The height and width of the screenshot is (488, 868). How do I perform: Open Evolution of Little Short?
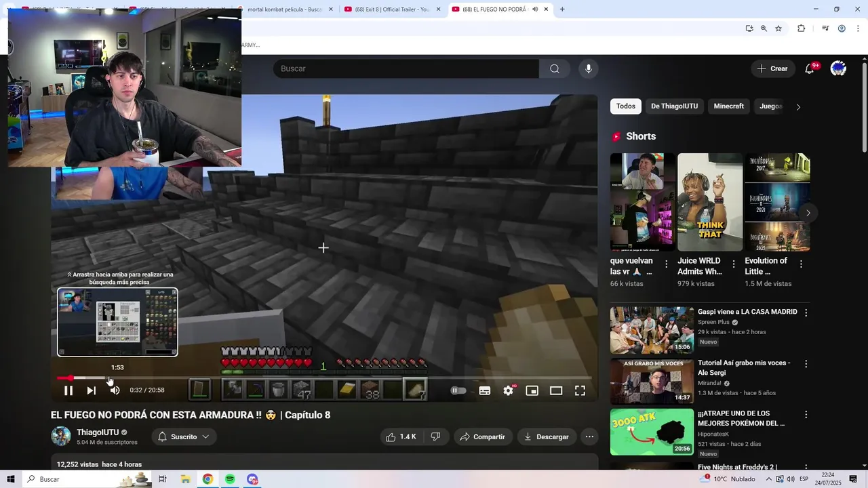(x=777, y=202)
